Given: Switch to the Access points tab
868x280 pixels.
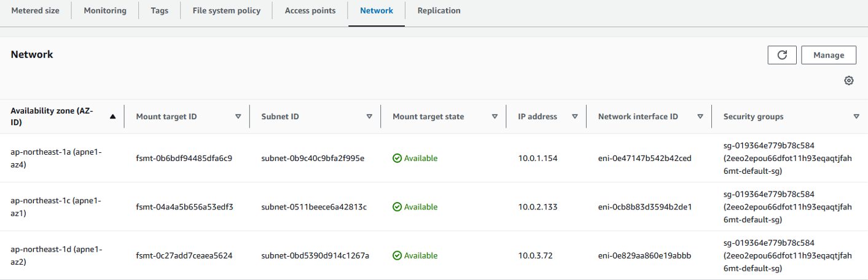Looking at the screenshot, I should pos(310,11).
